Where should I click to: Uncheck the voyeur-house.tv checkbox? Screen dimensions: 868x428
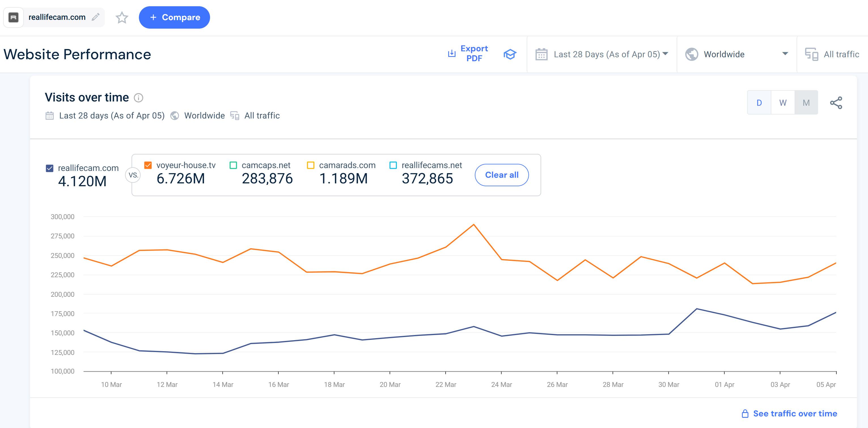click(x=148, y=165)
